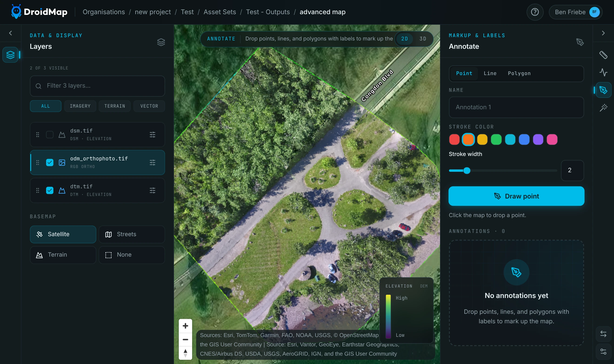Uncheck the dtm.tif layer checkbox
This screenshot has height=364, width=614.
click(50, 190)
